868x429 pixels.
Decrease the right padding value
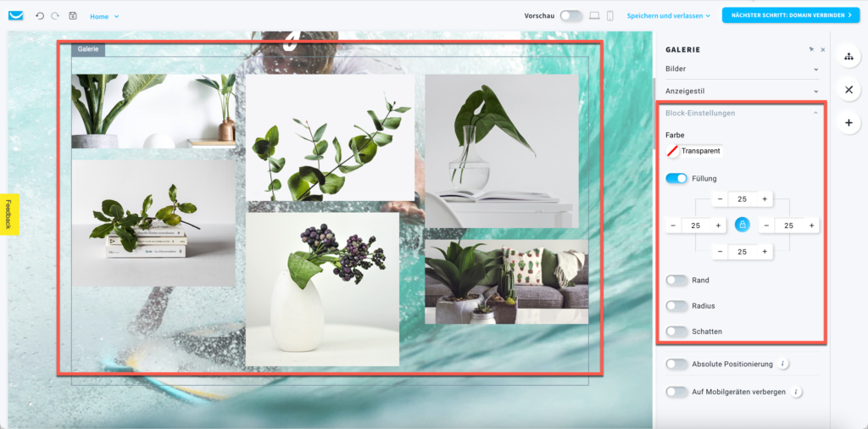coord(766,226)
